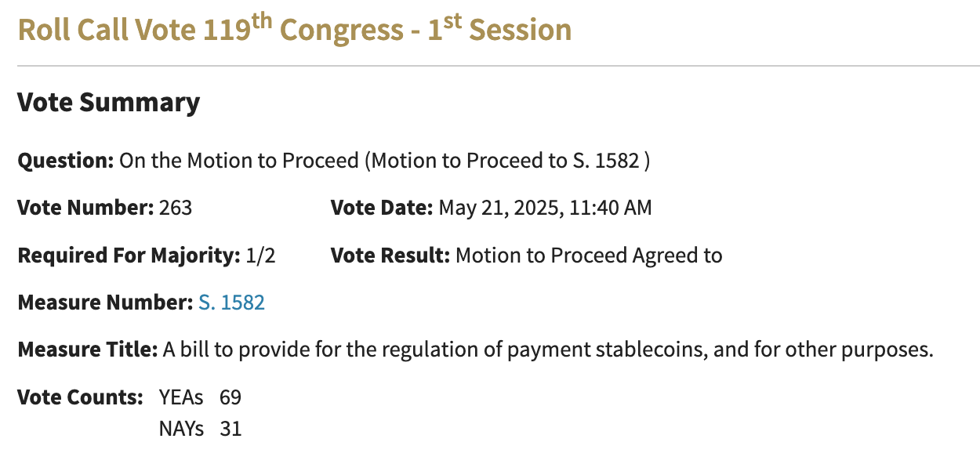Image resolution: width=980 pixels, height=464 pixels.
Task: Select the 1/2 majority value
Action: [x=260, y=256]
